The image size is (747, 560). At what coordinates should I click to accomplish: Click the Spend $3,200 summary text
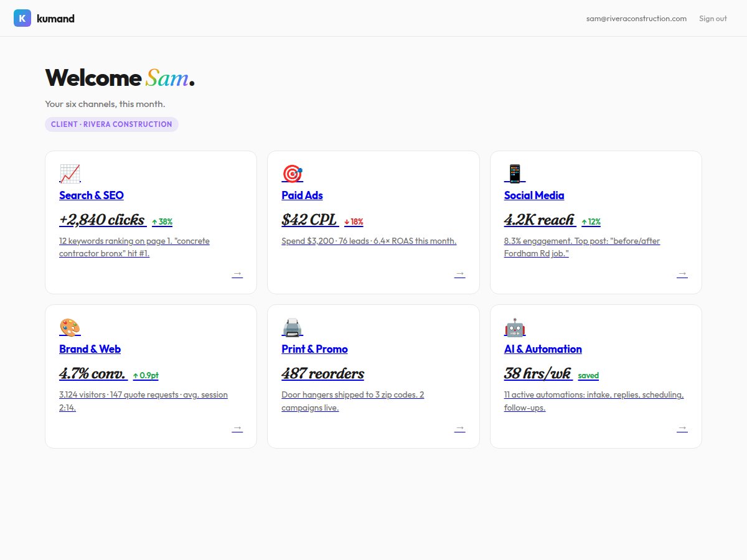[x=369, y=241]
